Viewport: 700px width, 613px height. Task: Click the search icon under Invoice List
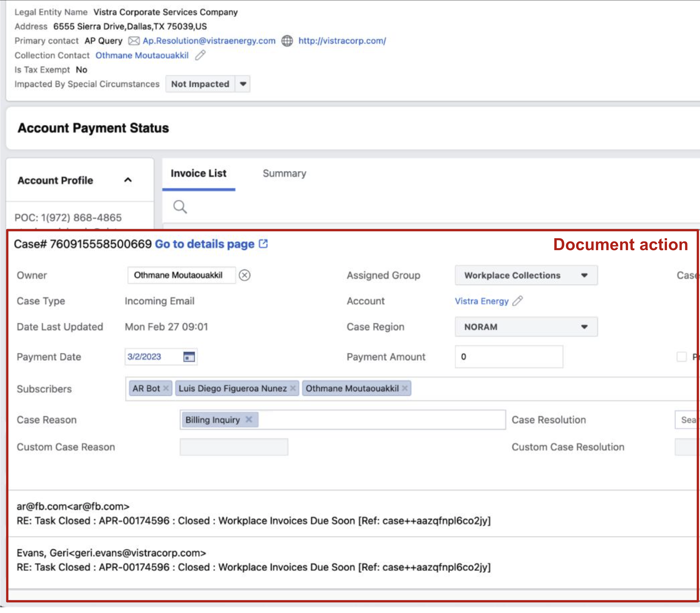(180, 207)
